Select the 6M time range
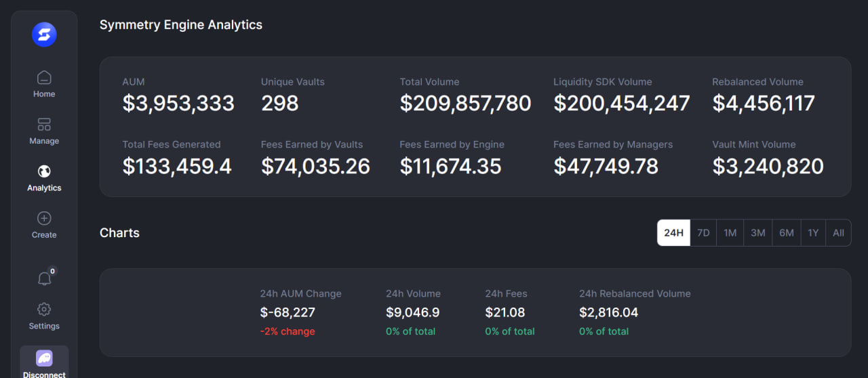Screen dimensions: 868x378 coord(786,233)
